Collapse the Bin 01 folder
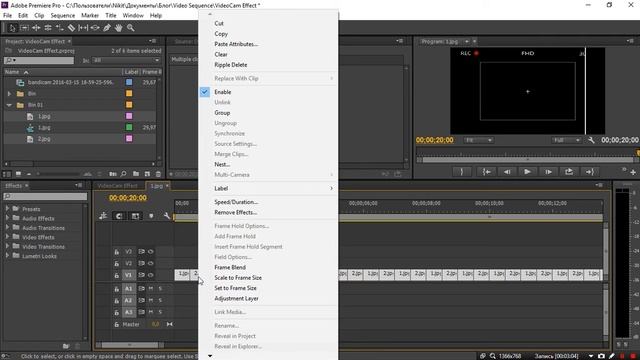Image resolution: width=640 pixels, height=360 pixels. 9,105
